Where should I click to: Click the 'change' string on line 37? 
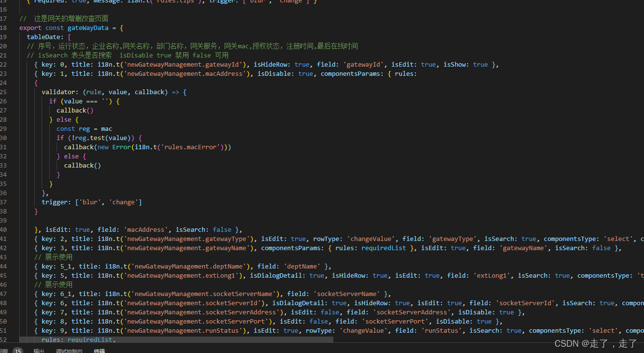(124, 202)
